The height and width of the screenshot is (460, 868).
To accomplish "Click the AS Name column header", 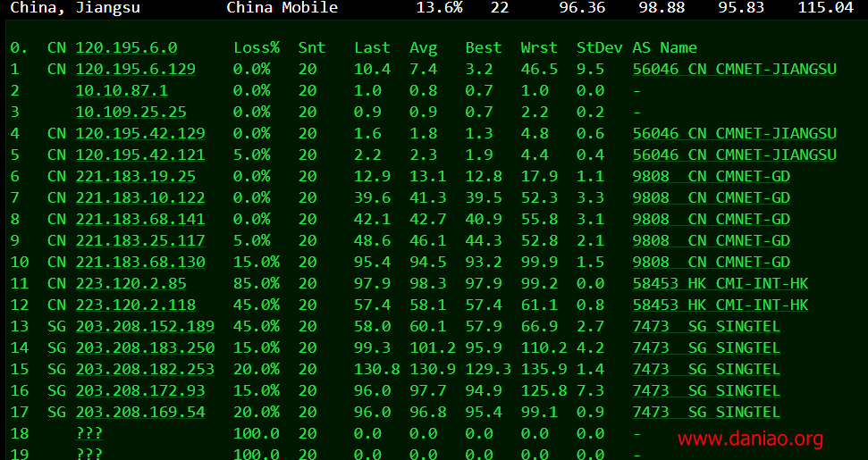I will pos(665,47).
